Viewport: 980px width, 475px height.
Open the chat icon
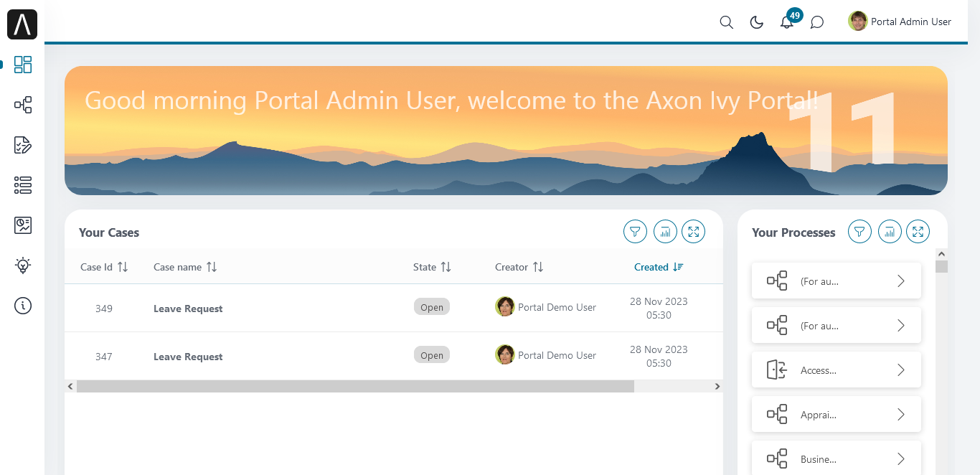coord(816,22)
